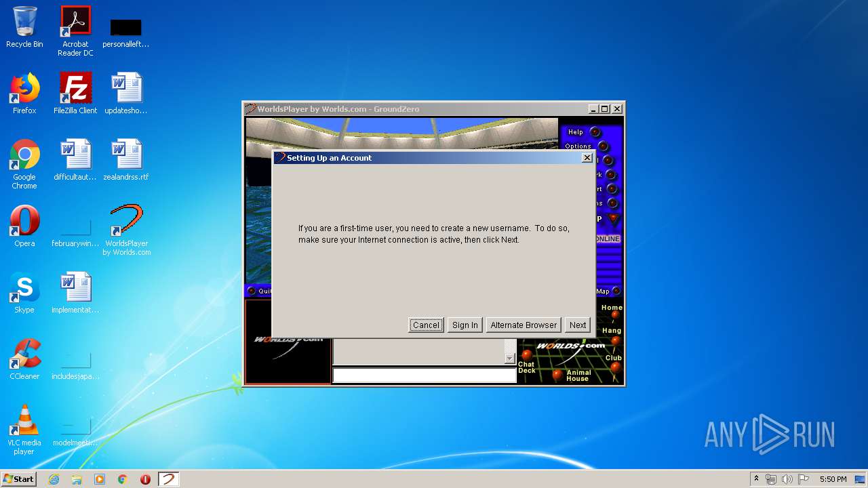Select the Google Chrome desktop icon
The height and width of the screenshot is (488, 868).
pos(24,164)
